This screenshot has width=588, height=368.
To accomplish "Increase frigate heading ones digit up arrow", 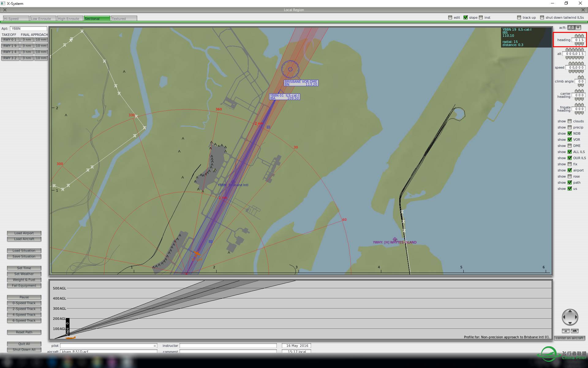I will point(582,105).
